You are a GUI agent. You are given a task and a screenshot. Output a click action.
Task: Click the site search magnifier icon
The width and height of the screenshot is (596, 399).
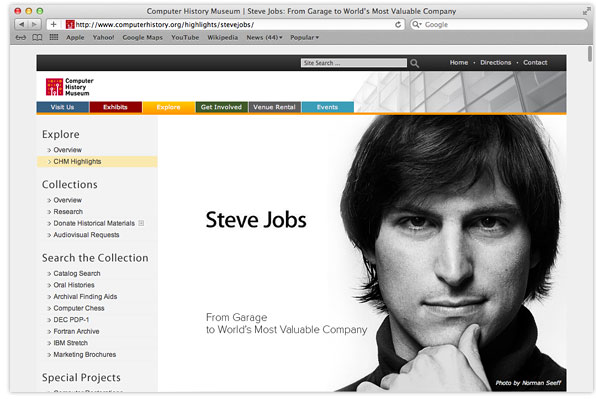pyautogui.click(x=414, y=63)
